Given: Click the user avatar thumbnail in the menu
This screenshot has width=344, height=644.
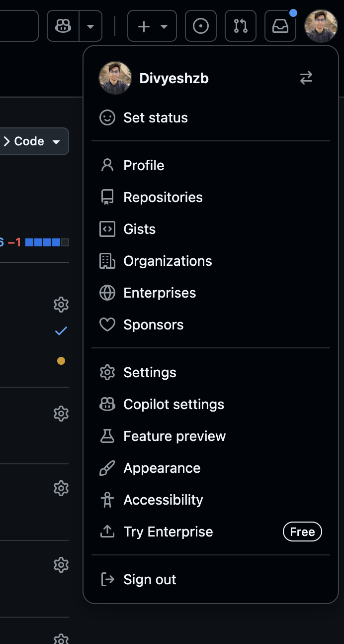Looking at the screenshot, I should pos(115,78).
